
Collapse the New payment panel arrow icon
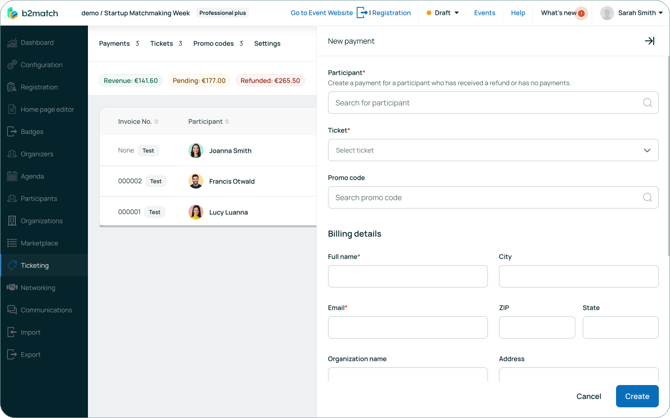pyautogui.click(x=649, y=41)
